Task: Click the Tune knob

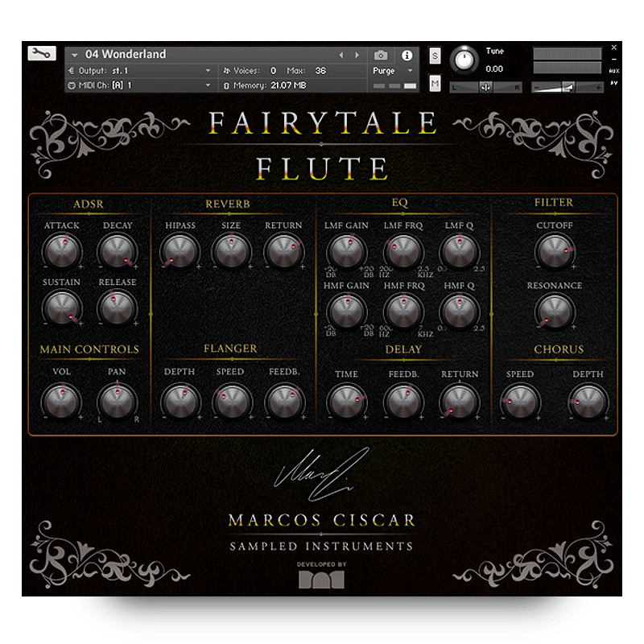Action: click(x=464, y=58)
